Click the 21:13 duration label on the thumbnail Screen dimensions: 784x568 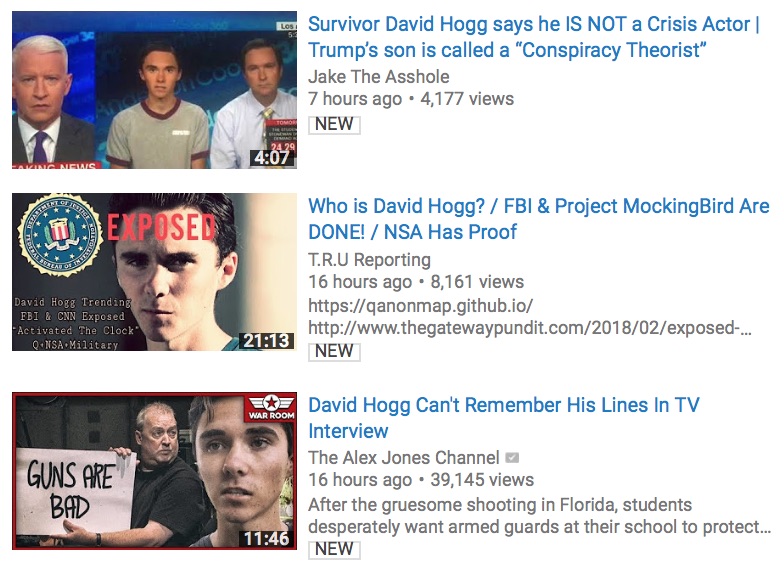266,340
